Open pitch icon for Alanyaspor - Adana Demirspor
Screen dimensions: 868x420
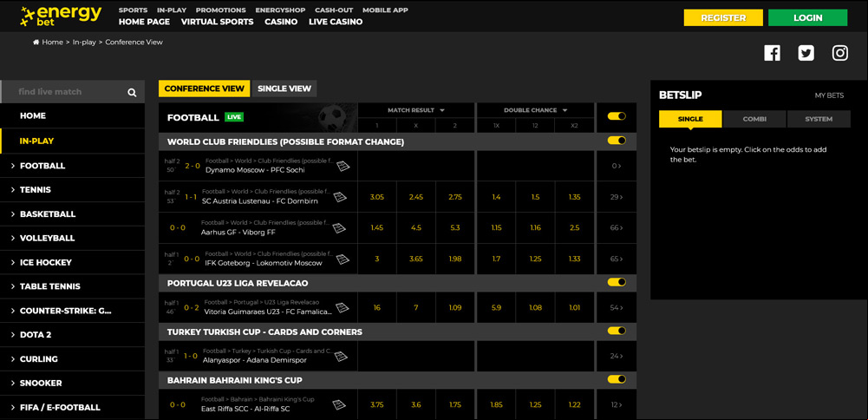click(340, 356)
